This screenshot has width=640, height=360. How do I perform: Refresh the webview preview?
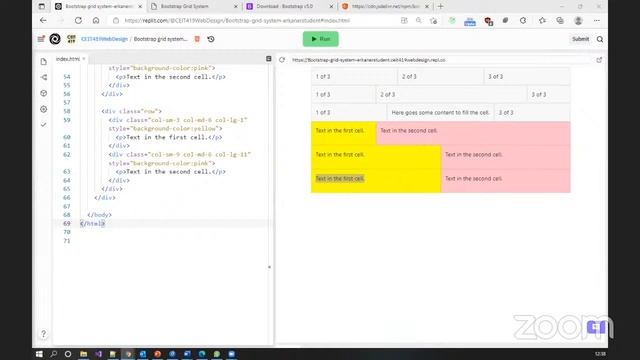(282, 60)
